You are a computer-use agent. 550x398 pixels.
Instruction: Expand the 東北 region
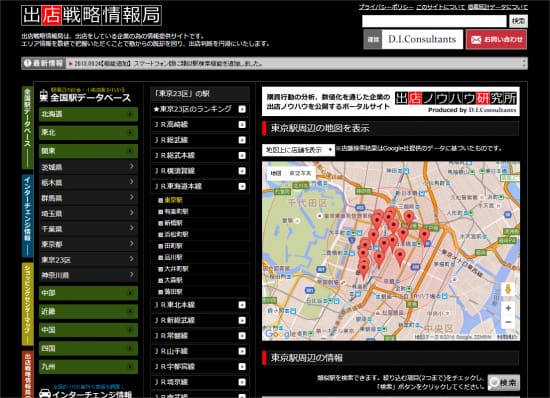click(88, 133)
